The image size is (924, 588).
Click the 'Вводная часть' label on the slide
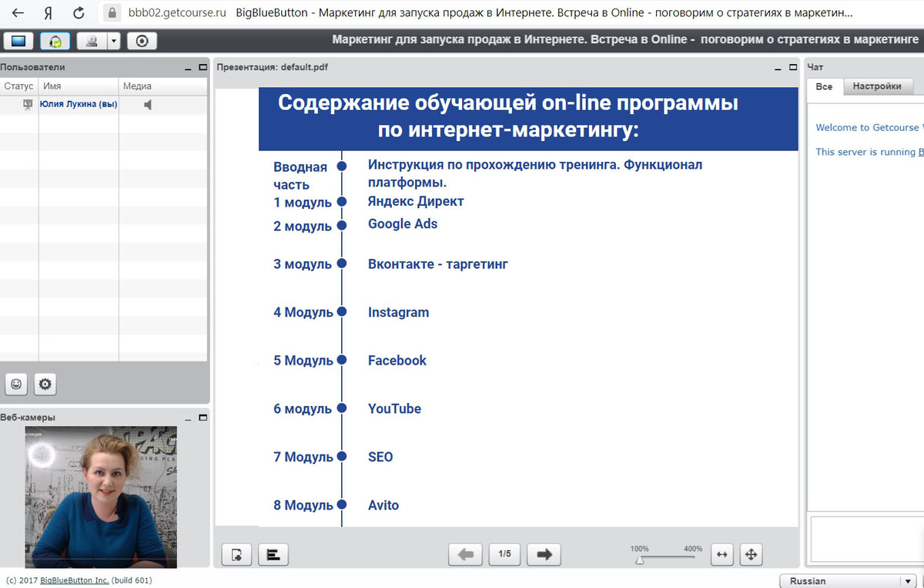300,176
